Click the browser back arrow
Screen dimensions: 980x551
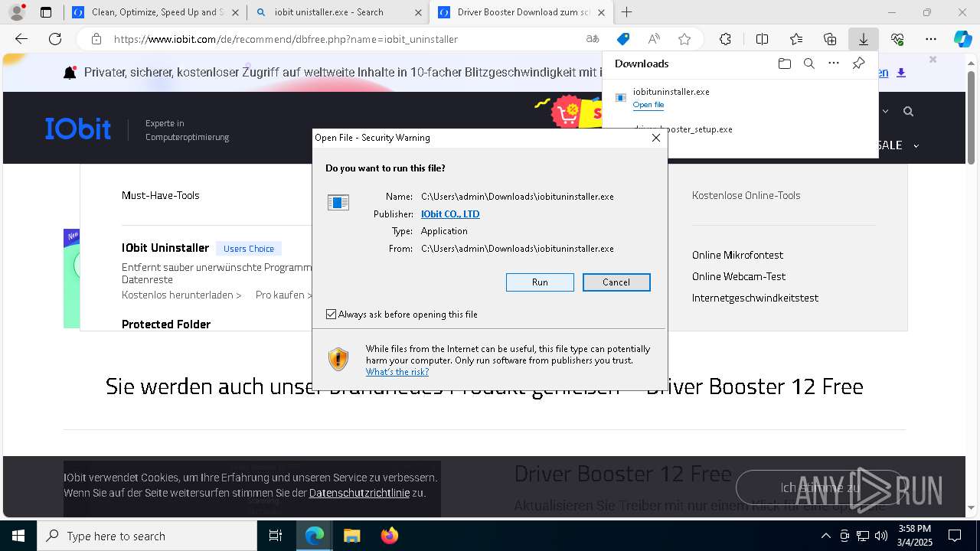point(21,39)
